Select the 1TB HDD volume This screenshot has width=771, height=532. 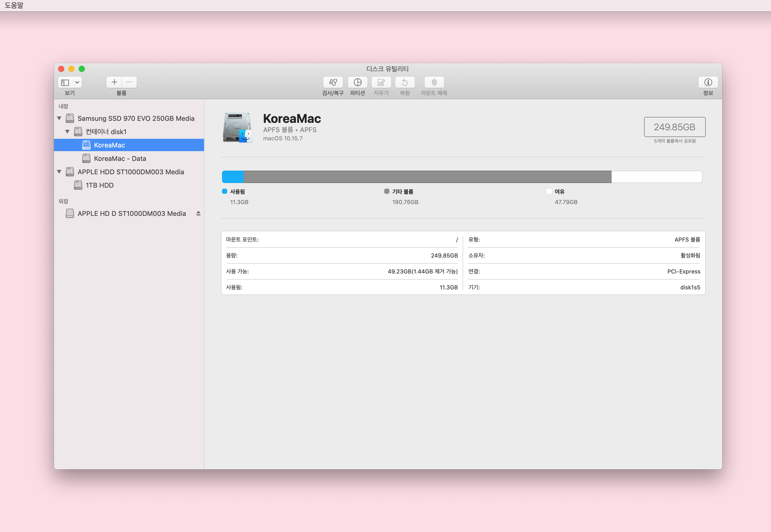pos(99,185)
